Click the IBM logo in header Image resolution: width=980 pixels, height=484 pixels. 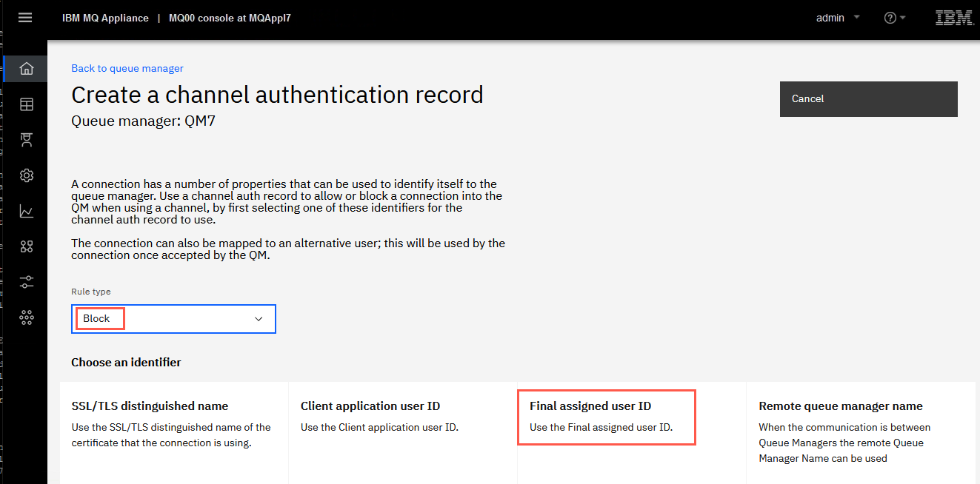pyautogui.click(x=954, y=18)
